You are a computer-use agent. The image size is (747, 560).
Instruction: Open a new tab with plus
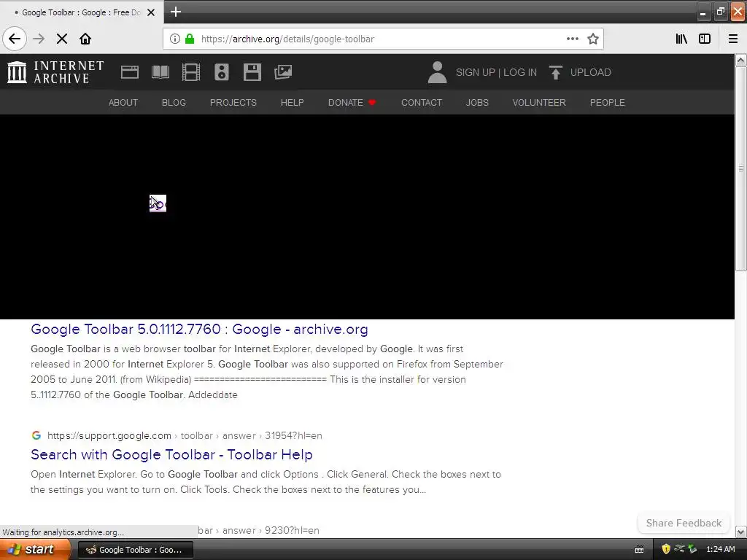pos(176,12)
